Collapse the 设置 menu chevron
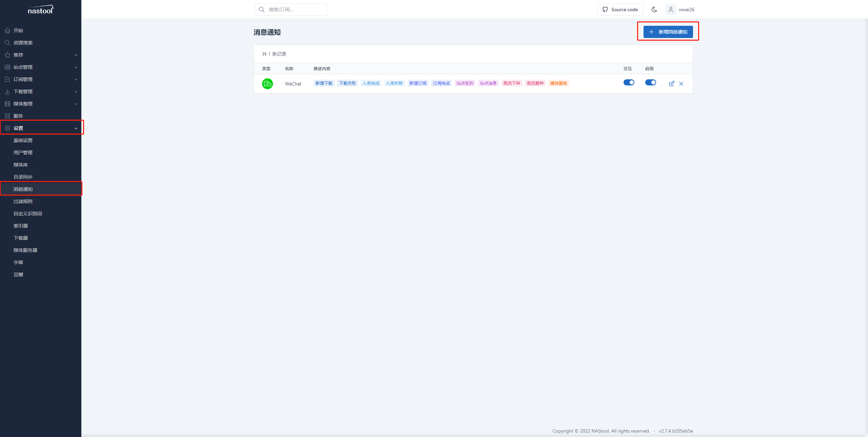 pos(76,128)
